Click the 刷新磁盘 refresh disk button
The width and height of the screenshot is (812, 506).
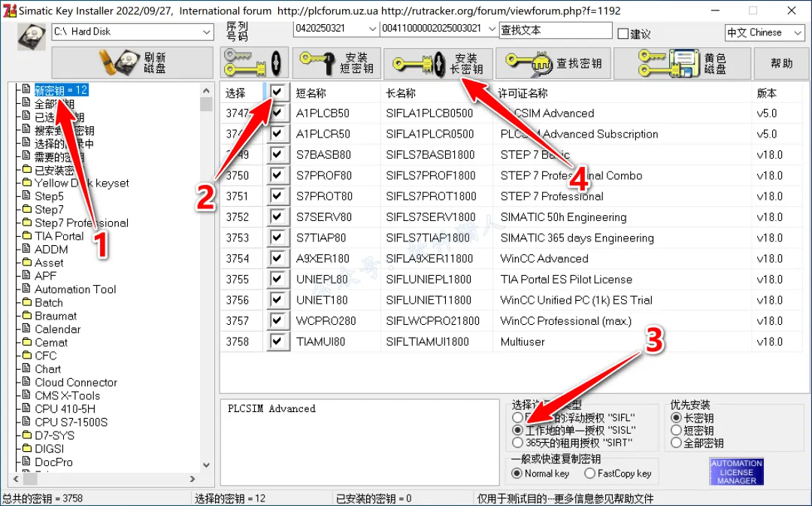(x=132, y=62)
